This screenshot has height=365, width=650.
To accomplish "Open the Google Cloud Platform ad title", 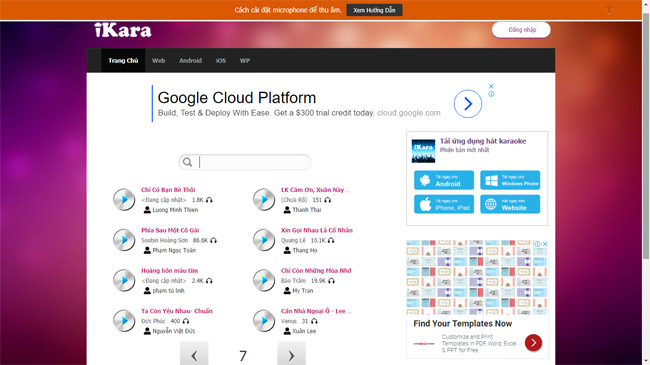I will (x=237, y=98).
